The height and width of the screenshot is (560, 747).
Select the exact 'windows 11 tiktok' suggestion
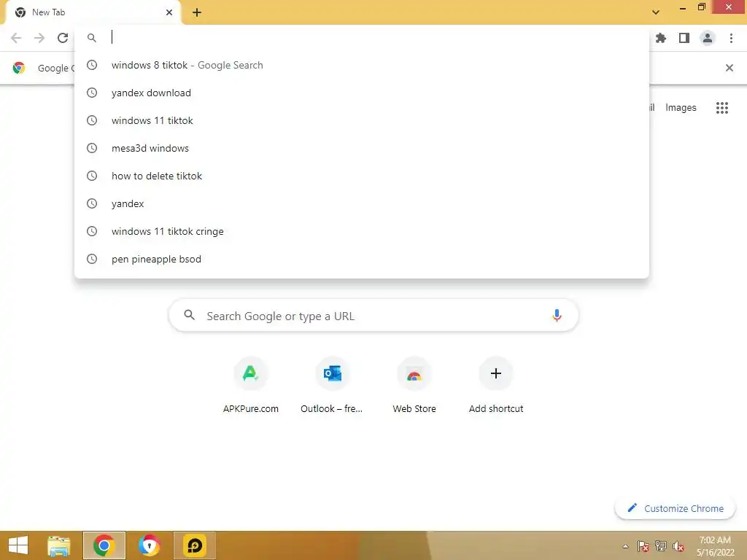pos(362,120)
